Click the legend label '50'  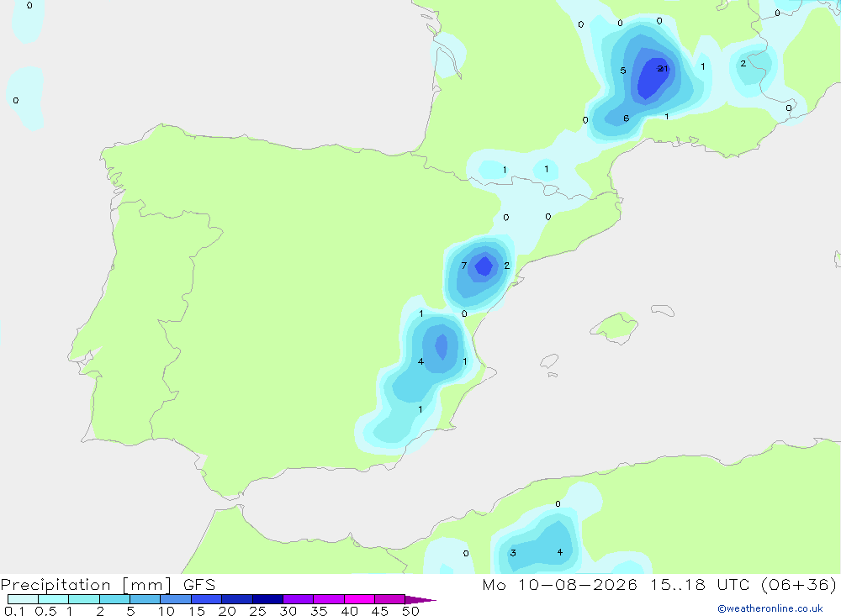pos(410,611)
